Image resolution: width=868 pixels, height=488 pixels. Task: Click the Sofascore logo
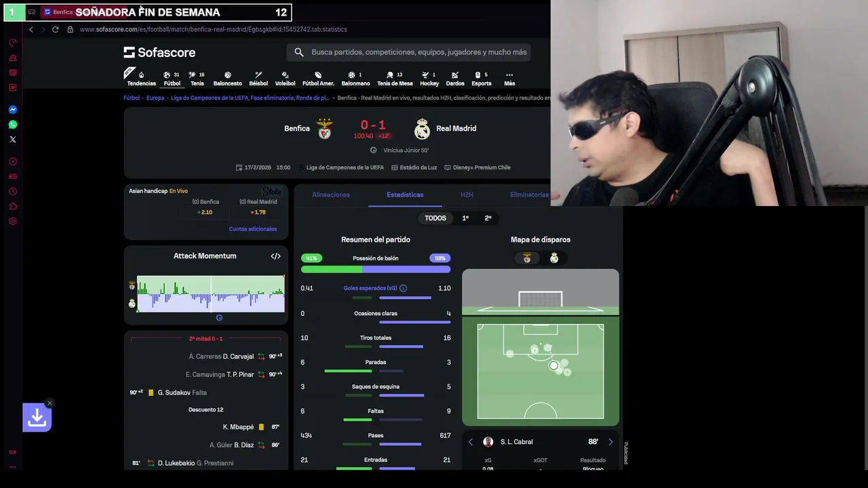[159, 52]
